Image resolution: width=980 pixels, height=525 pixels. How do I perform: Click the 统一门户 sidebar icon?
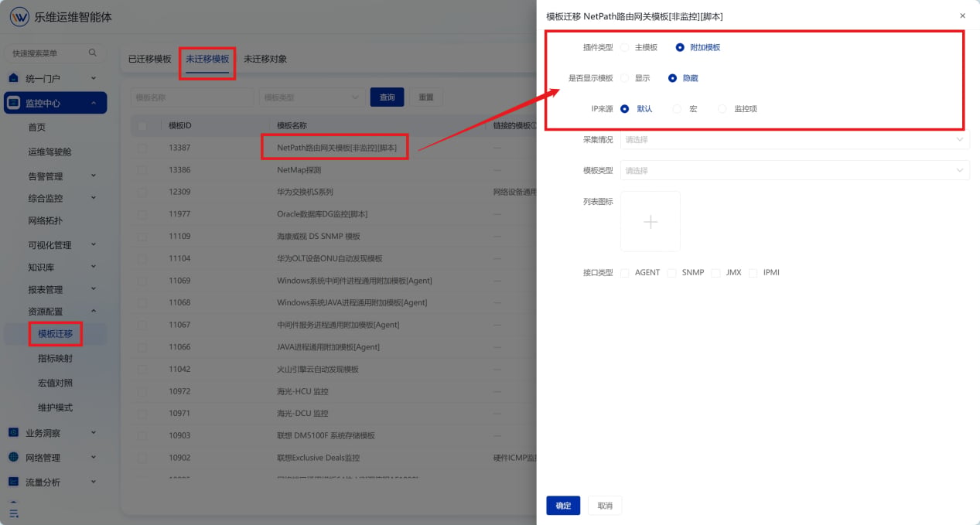tap(13, 78)
